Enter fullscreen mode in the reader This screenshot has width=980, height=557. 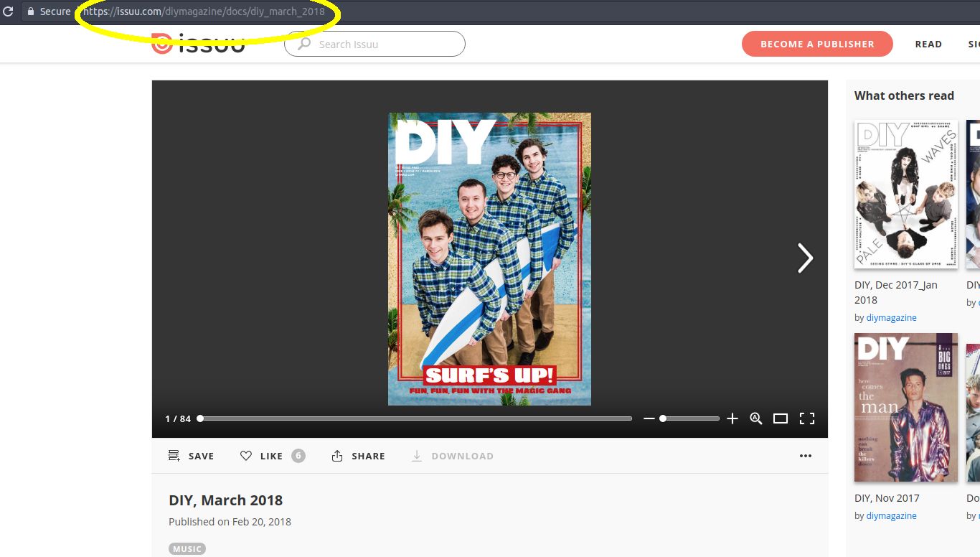point(807,418)
